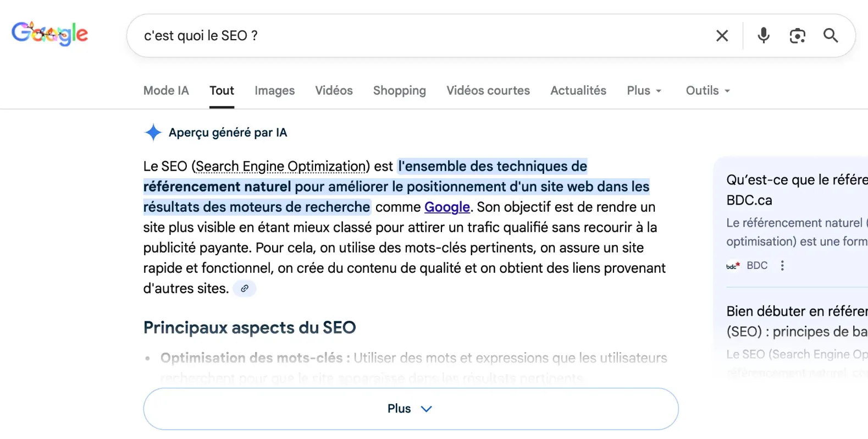This screenshot has width=868, height=439.
Task: Open Google Lens image search icon
Action: click(x=797, y=36)
